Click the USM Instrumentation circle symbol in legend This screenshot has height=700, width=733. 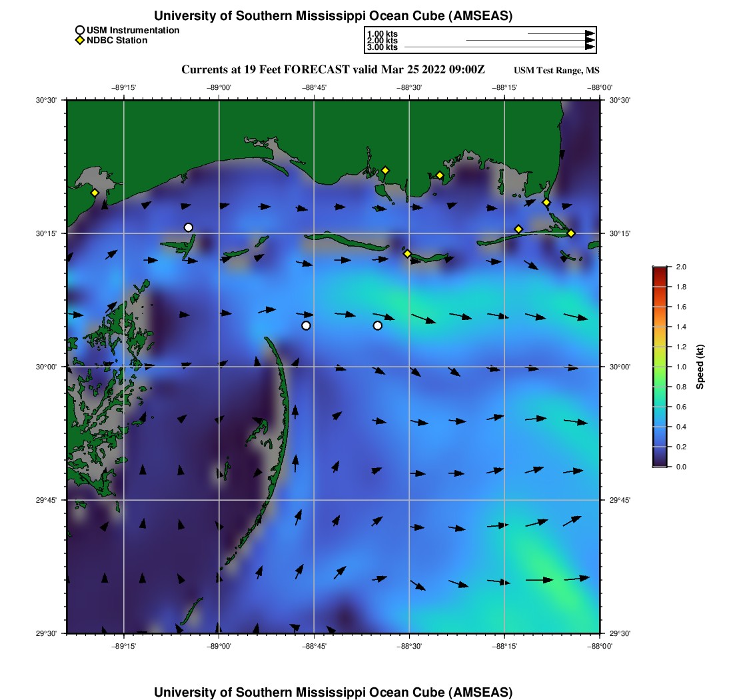80,31
